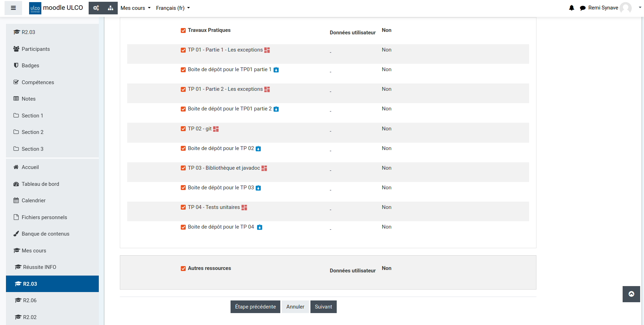Viewport: 644px width, 325px height.
Task: Open the messages speech bubble icon
Action: (582, 8)
